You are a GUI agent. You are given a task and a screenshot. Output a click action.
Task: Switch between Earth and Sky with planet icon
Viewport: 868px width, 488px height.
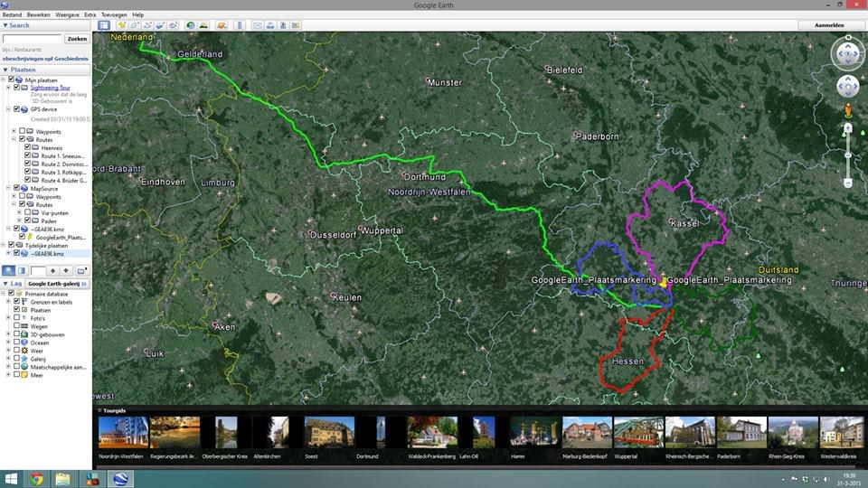222,25
